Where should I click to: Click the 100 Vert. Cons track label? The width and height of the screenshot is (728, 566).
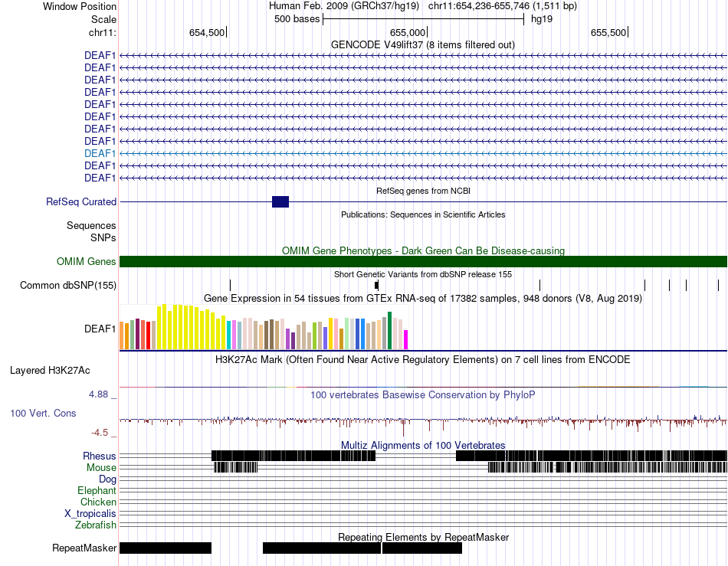point(43,413)
